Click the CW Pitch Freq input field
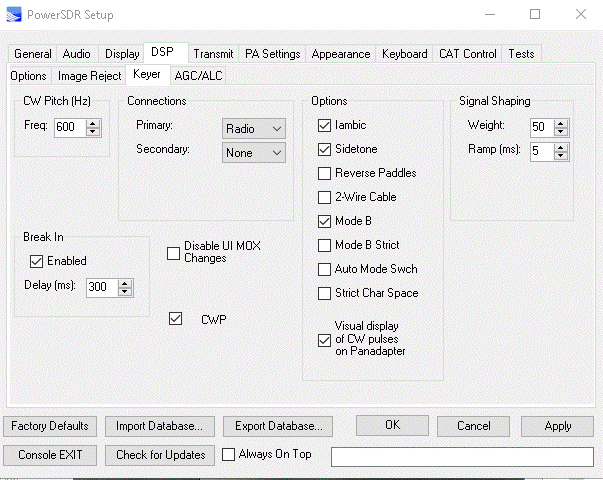 coord(70,127)
